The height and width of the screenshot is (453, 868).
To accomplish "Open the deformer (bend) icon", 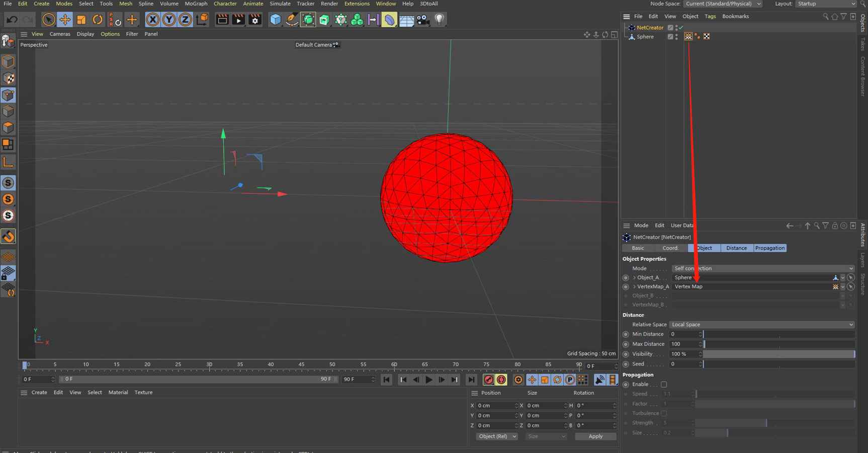I will click(389, 20).
